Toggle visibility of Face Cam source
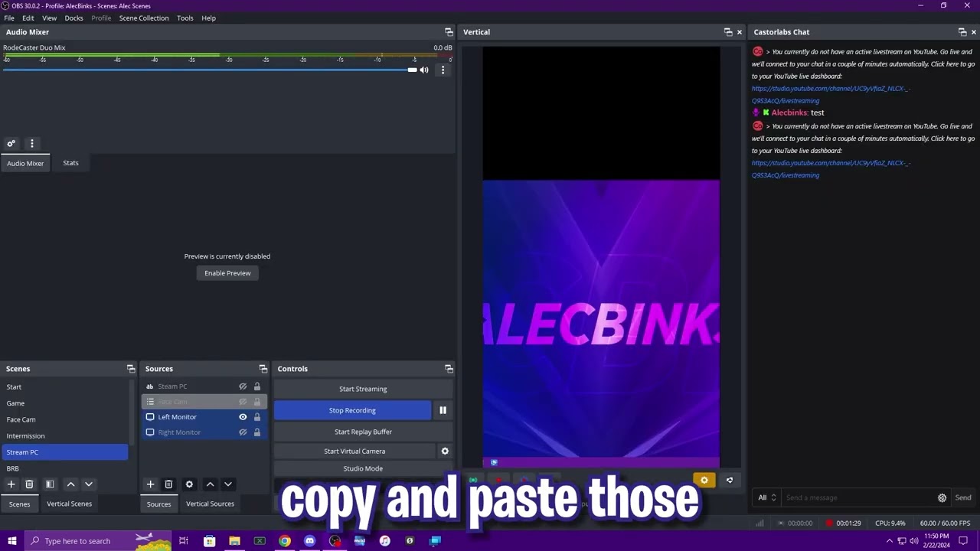Viewport: 980px width, 551px height. (243, 402)
